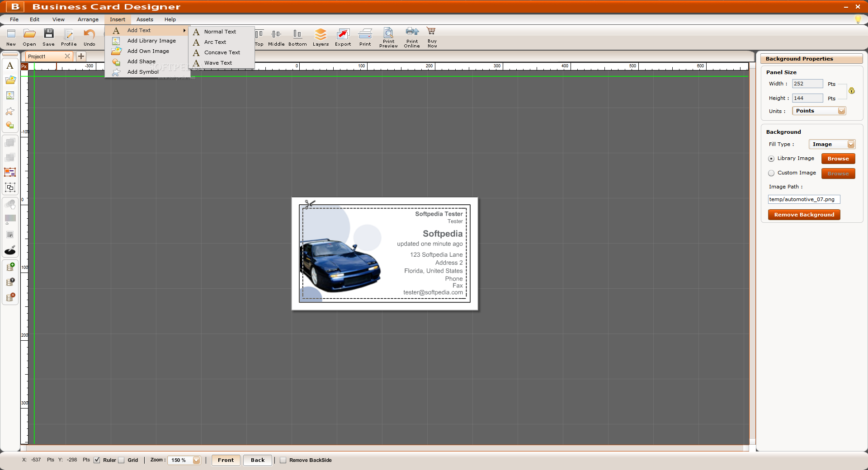868x470 pixels.
Task: Click the Export toolbar icon
Action: pyautogui.click(x=343, y=35)
